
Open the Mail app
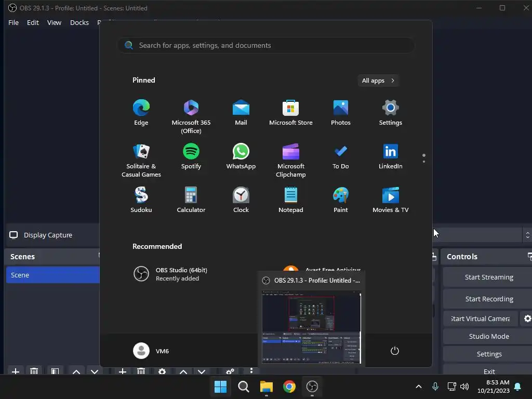(241, 113)
